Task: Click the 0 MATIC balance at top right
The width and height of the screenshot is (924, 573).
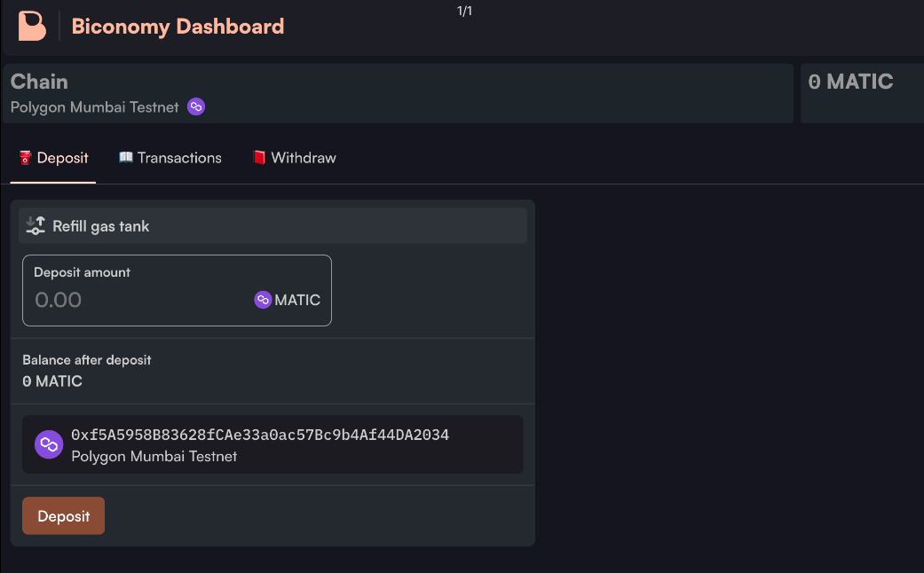Action: (x=850, y=82)
